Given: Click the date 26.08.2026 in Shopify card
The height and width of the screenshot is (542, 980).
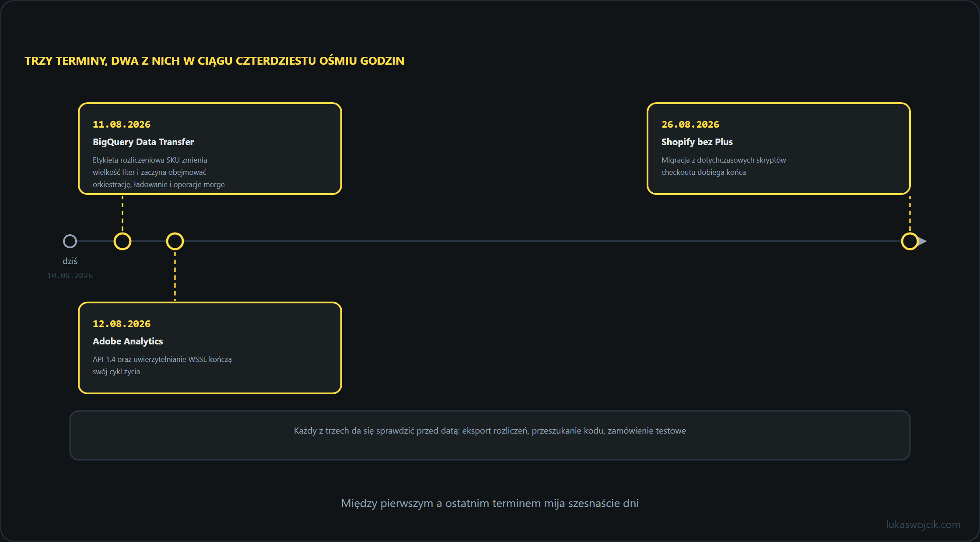Looking at the screenshot, I should 690,125.
